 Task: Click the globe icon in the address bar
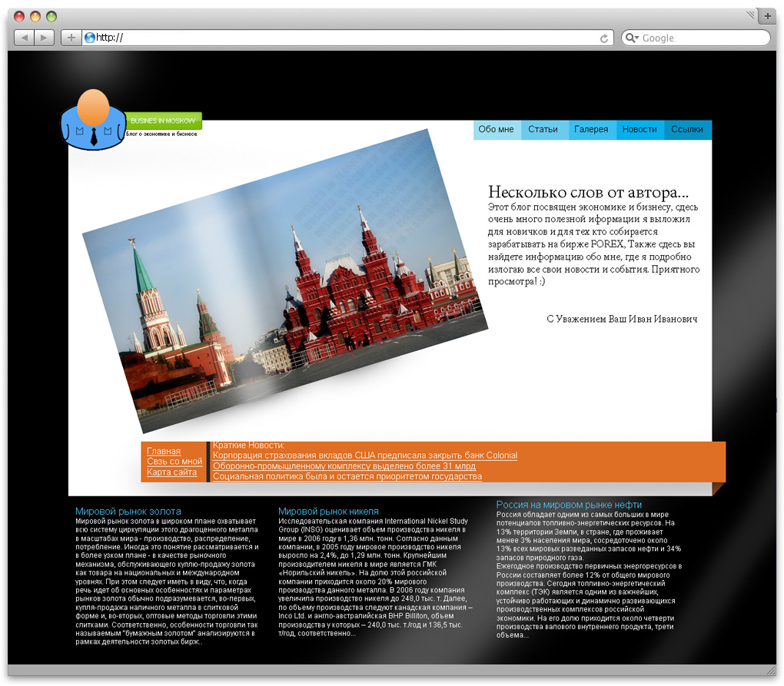pyautogui.click(x=90, y=38)
